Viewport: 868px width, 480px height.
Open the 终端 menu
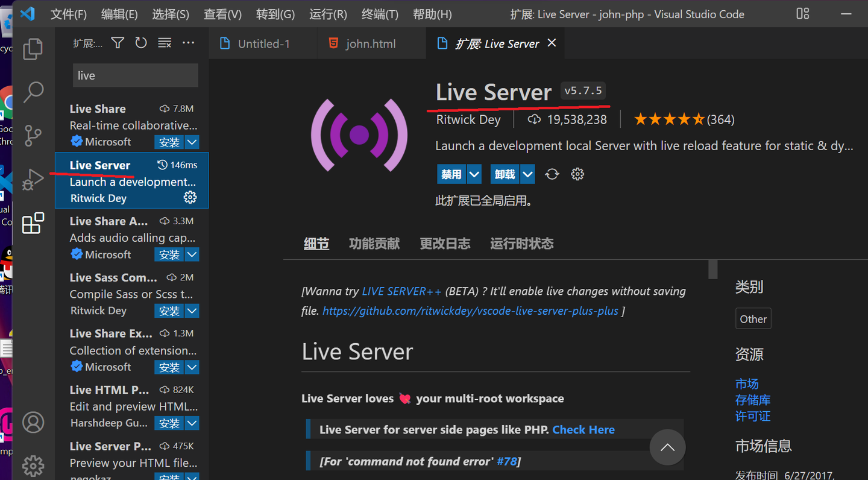pos(379,14)
